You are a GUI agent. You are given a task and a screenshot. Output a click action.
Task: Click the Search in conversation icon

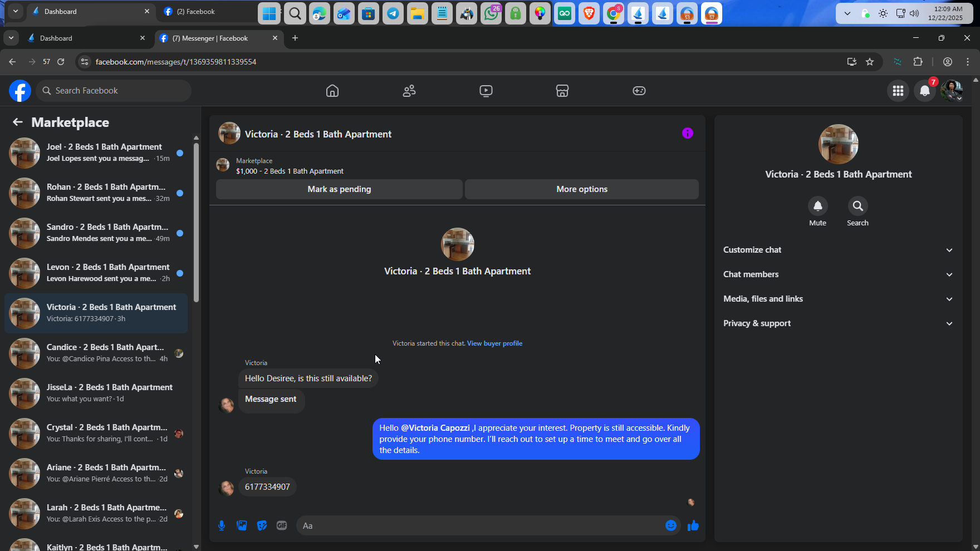pyautogui.click(x=858, y=206)
